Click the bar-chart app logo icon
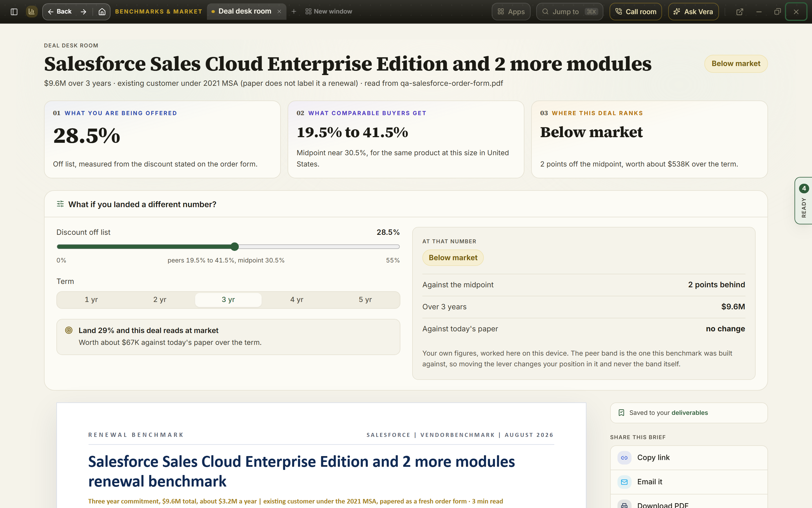 pyautogui.click(x=32, y=12)
